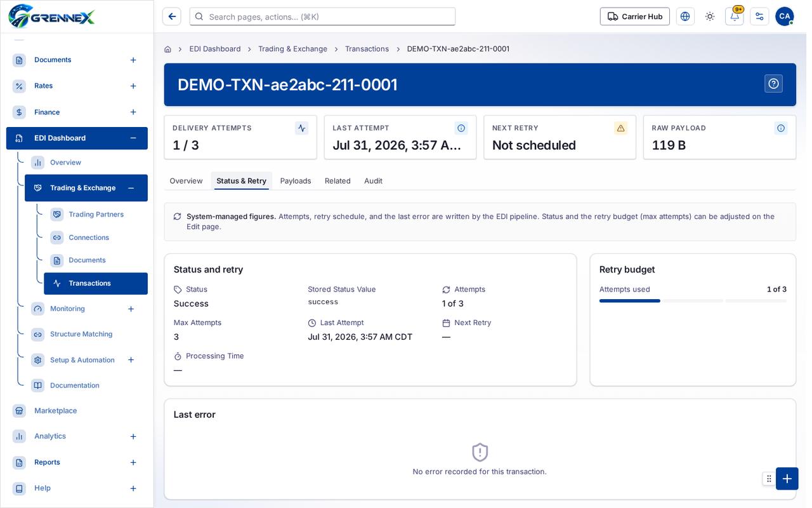812x508 pixels.
Task: Click the Attempts used progress bar
Action: 693,300
